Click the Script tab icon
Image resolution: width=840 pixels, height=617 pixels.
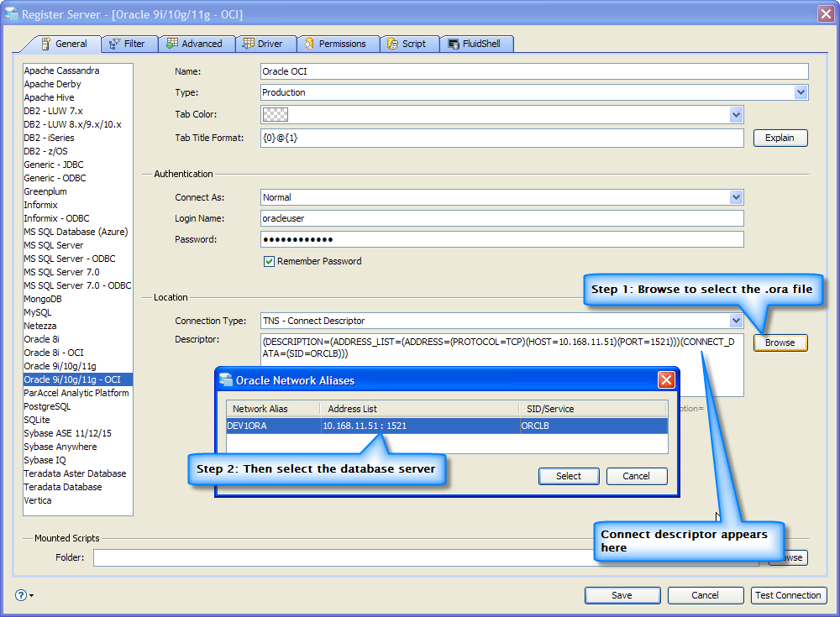pos(392,44)
